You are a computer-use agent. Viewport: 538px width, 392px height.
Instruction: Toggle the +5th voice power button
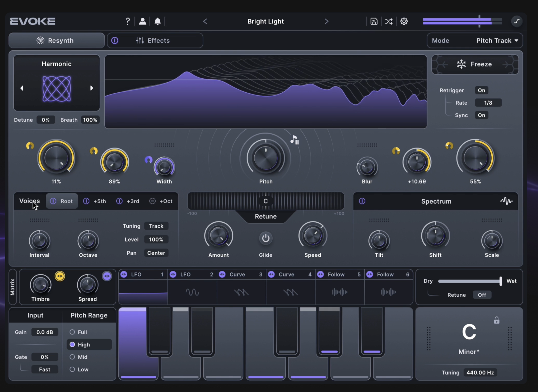click(86, 201)
